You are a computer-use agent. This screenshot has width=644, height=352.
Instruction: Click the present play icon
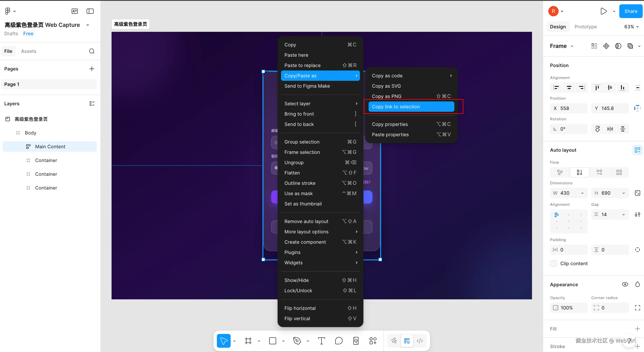tap(603, 11)
